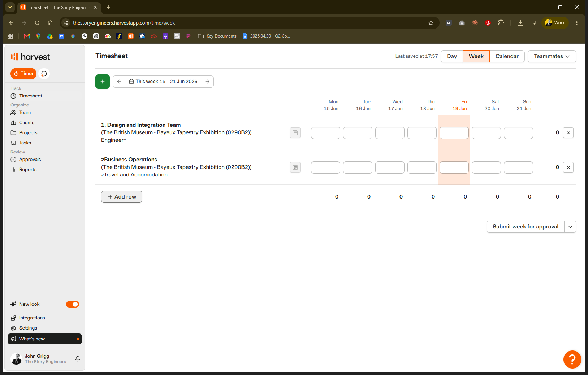Open new browser tab
Screen dimensions: 588x375
(108, 7)
